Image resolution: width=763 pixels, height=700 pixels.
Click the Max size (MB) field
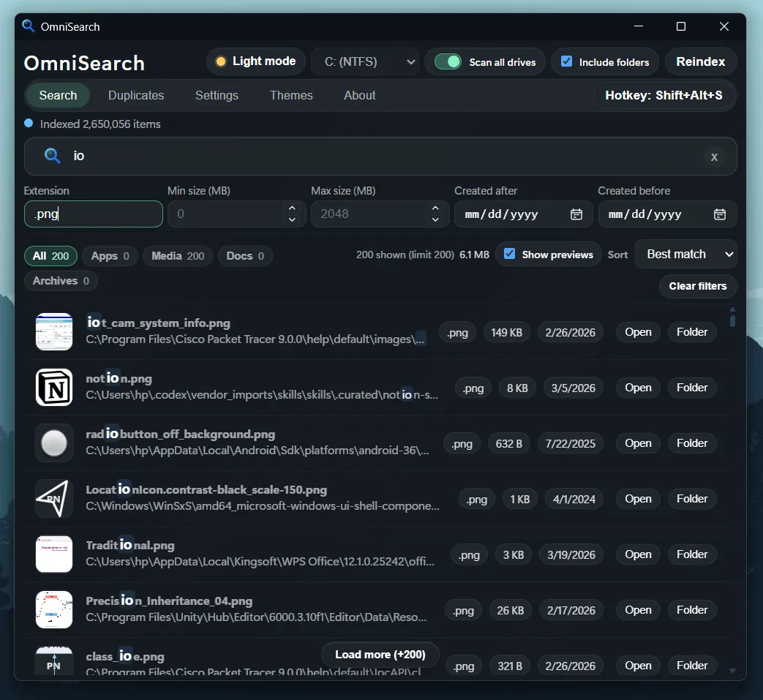380,214
